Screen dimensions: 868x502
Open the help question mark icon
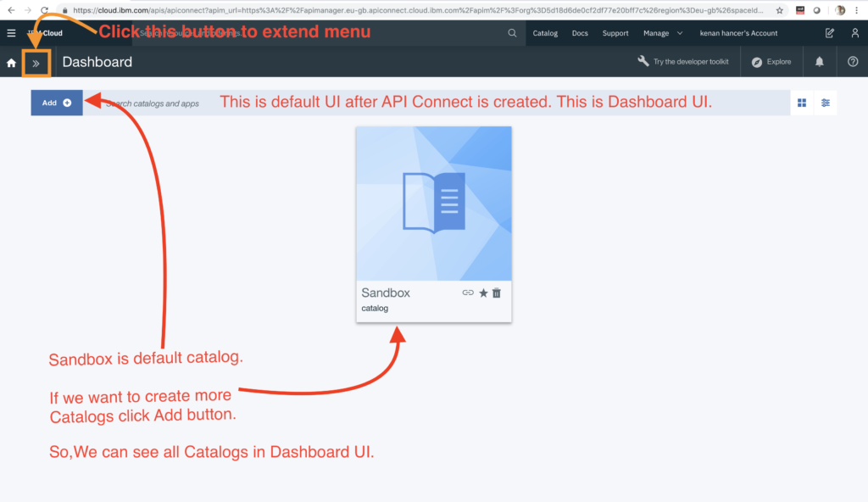tap(853, 62)
